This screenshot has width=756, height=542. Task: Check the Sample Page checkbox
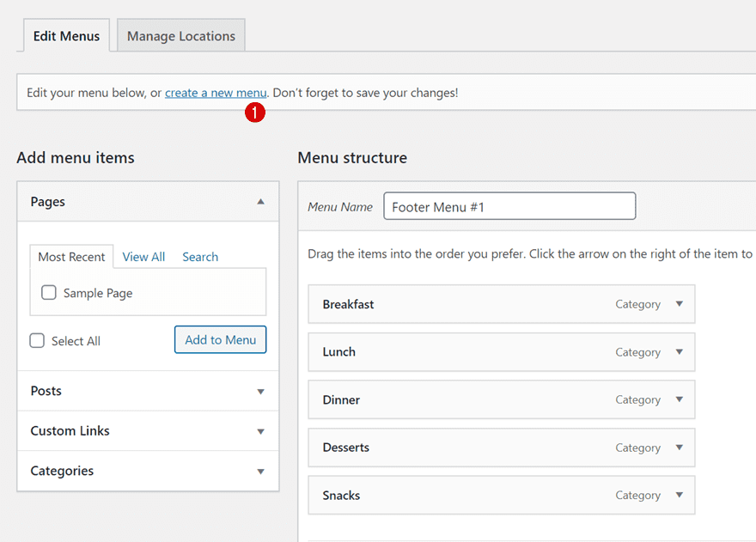[48, 292]
